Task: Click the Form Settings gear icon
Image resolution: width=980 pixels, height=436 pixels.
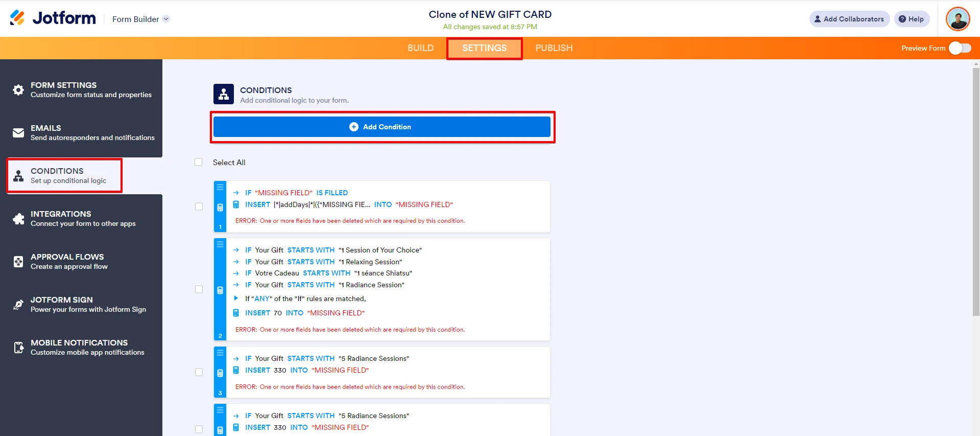Action: [18, 90]
